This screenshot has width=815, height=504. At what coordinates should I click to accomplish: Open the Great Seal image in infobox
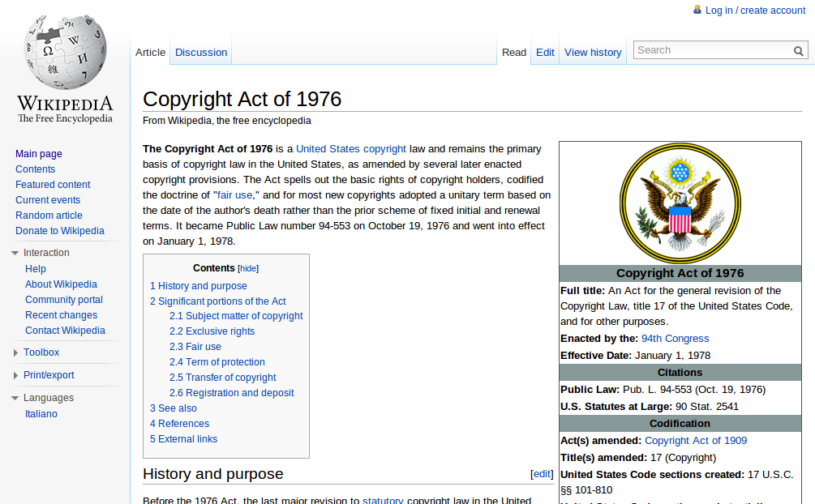[x=680, y=203]
